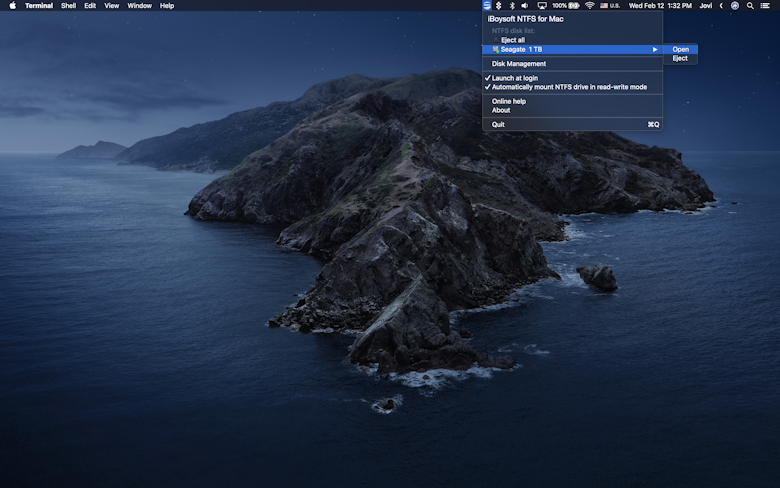The width and height of the screenshot is (780, 488).
Task: Click the battery 100% indicator
Action: pyautogui.click(x=566, y=5)
